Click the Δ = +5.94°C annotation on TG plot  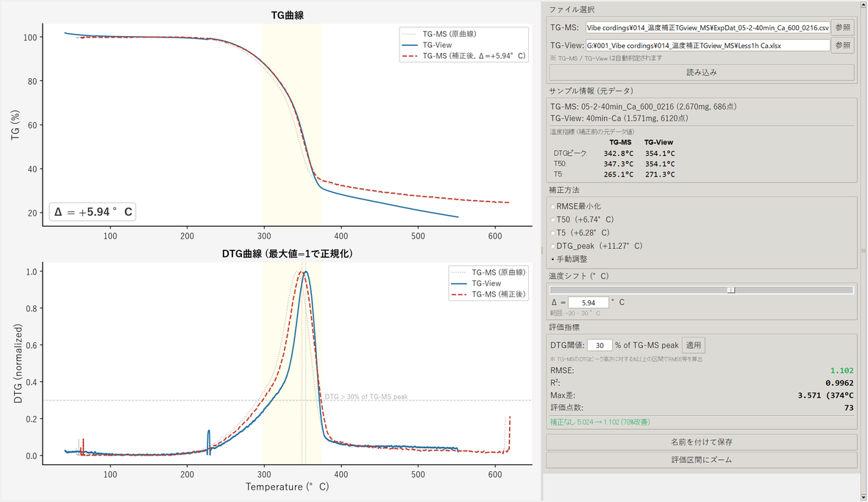(x=93, y=212)
